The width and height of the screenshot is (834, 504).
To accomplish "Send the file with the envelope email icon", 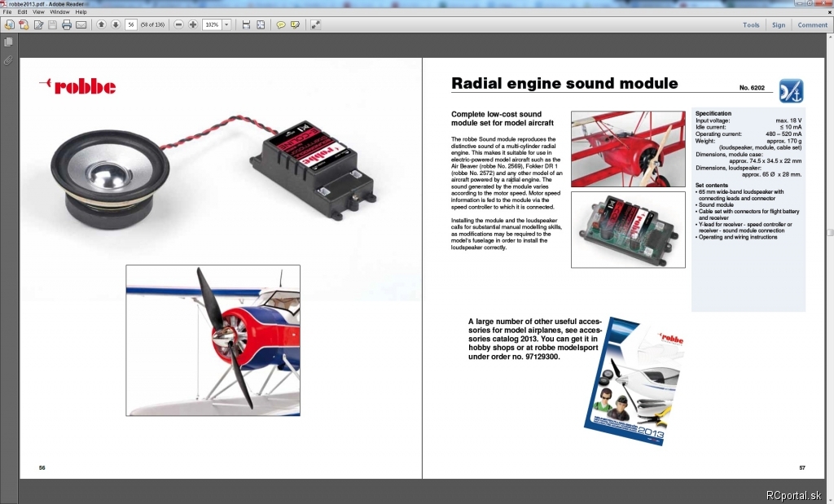I will click(81, 24).
